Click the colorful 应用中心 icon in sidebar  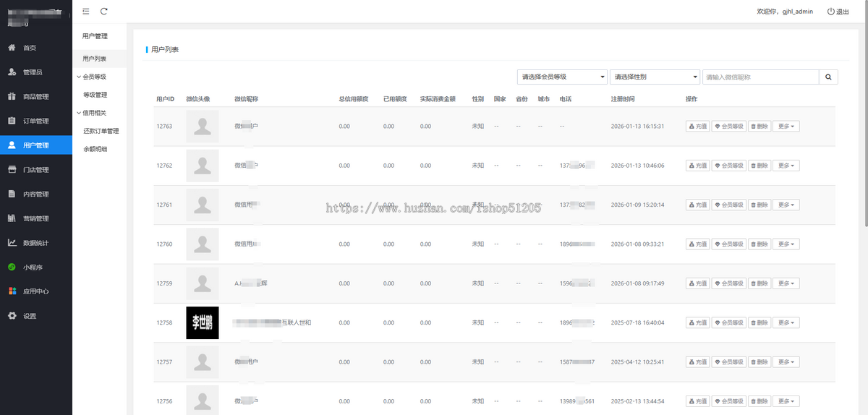click(12, 291)
